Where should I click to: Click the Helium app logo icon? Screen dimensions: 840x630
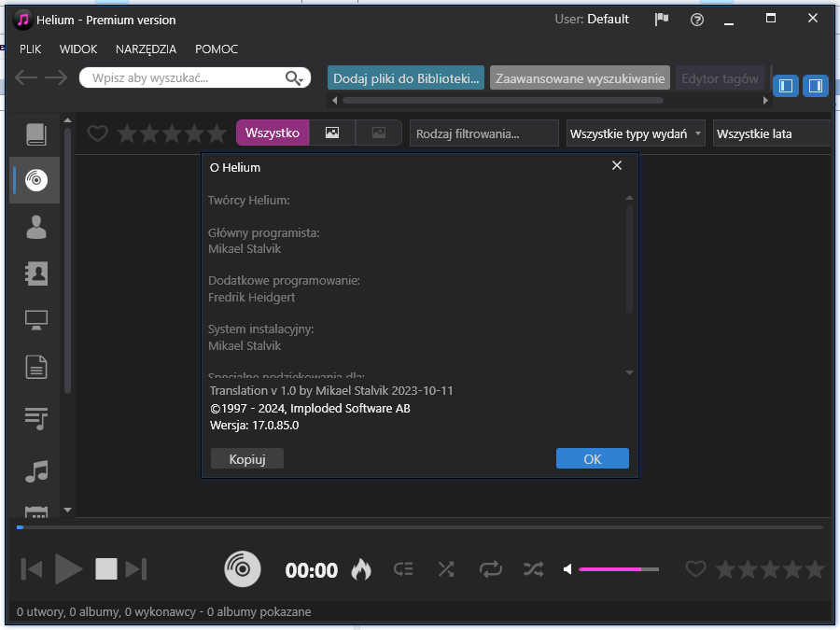(22, 21)
